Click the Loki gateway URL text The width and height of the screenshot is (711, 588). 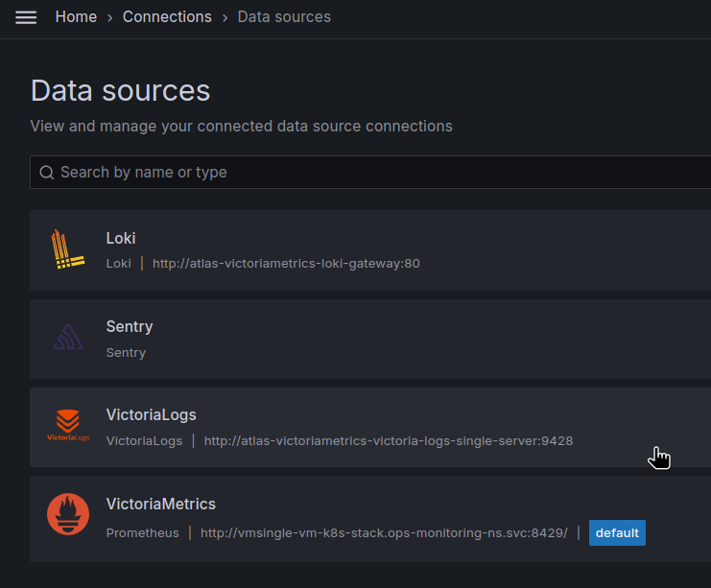[x=286, y=264]
